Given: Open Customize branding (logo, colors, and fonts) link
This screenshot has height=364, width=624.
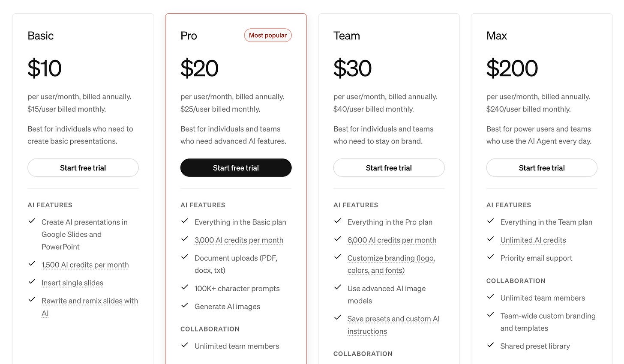Looking at the screenshot, I should pos(391,264).
